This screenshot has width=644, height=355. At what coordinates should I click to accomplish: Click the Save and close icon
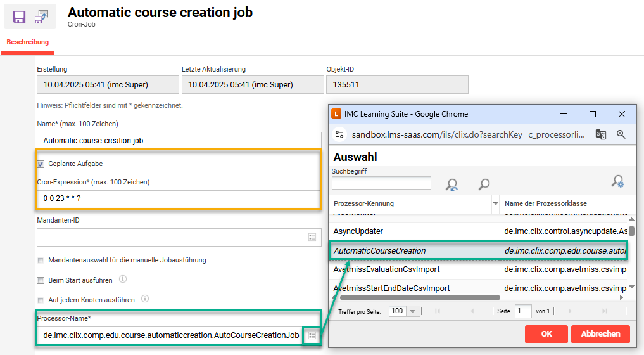pos(41,16)
